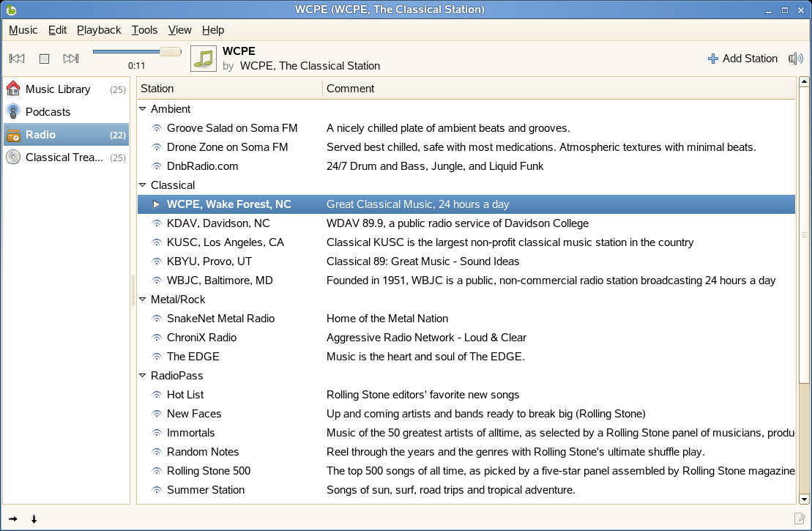
Task: Click 'WCPE, The Classical Station' artist text
Action: (310, 66)
